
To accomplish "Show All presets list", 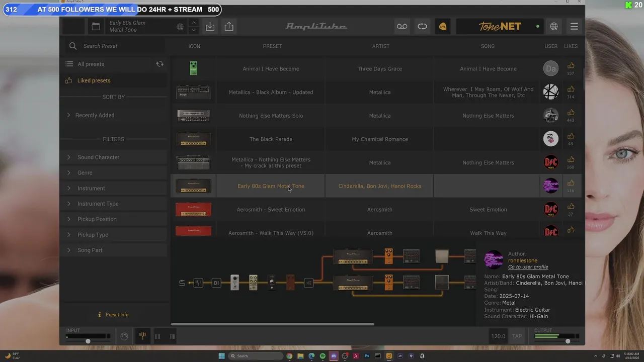I will [91, 64].
